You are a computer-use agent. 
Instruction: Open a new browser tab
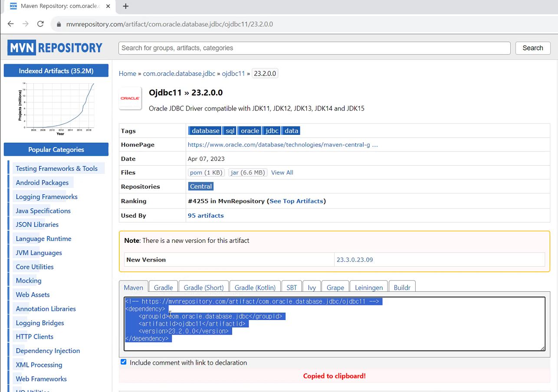point(126,6)
